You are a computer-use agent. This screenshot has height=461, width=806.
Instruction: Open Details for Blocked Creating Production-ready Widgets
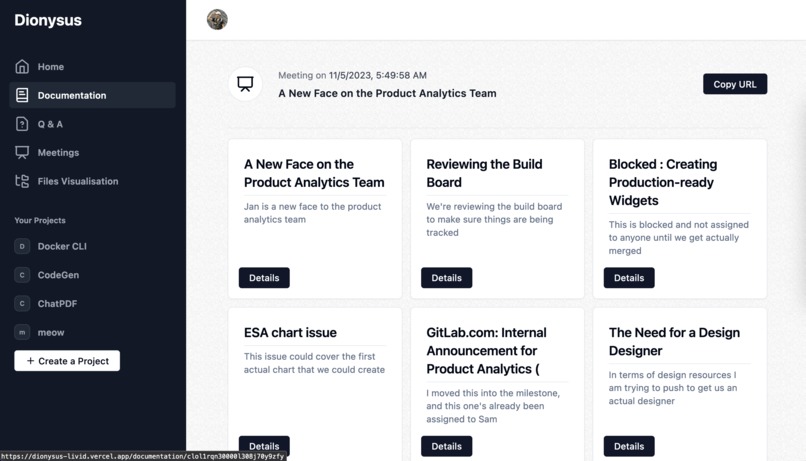(629, 278)
